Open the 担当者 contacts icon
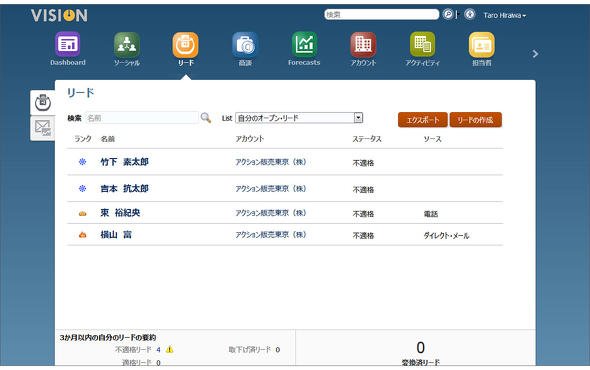 [x=482, y=45]
